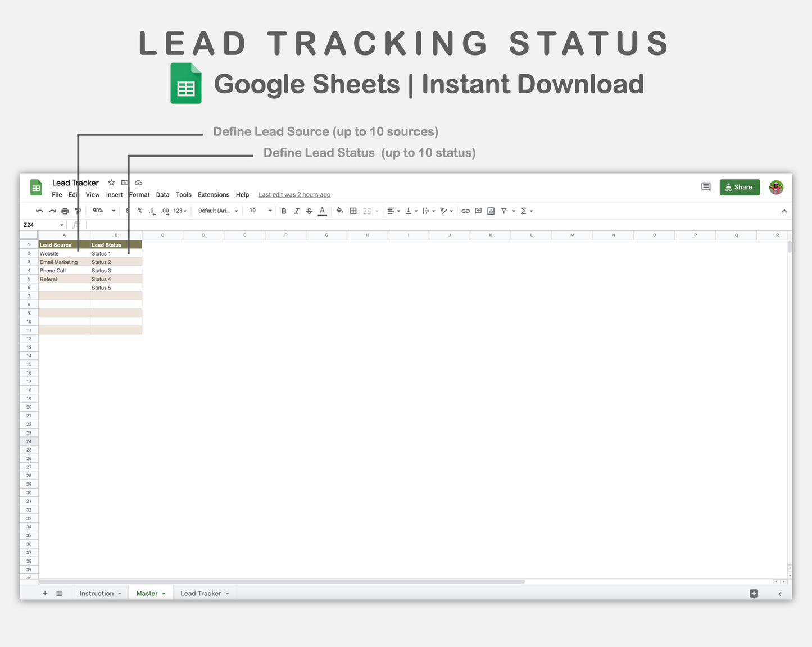Toggle bold formatting
This screenshot has height=647, width=812.
284,211
